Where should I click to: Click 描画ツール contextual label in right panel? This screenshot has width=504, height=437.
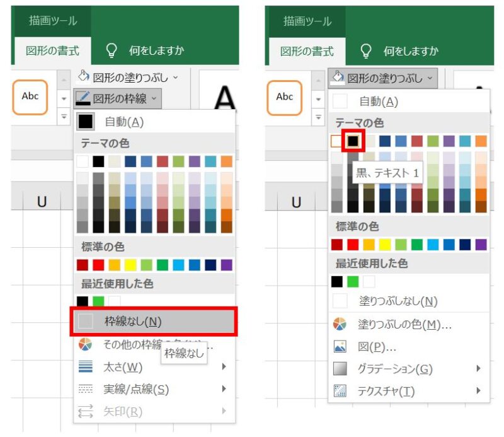tap(307, 21)
